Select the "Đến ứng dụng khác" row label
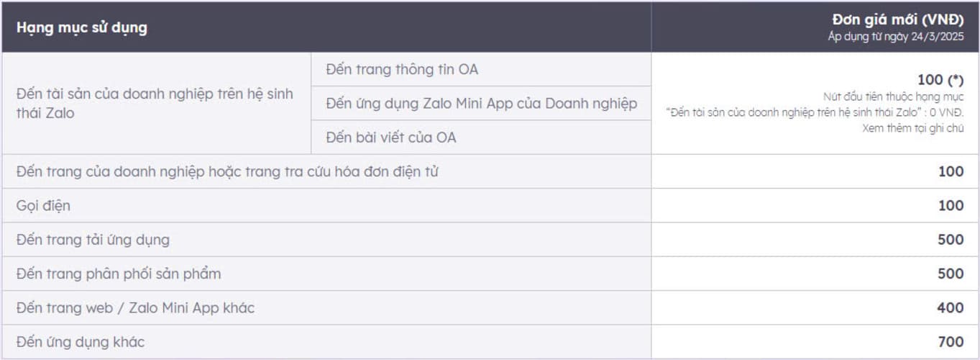 (x=81, y=342)
